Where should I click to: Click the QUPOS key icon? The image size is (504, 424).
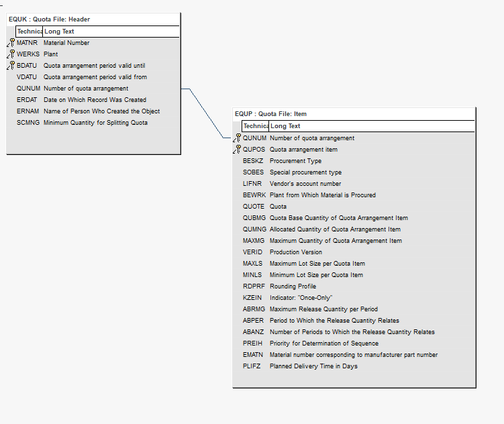238,150
